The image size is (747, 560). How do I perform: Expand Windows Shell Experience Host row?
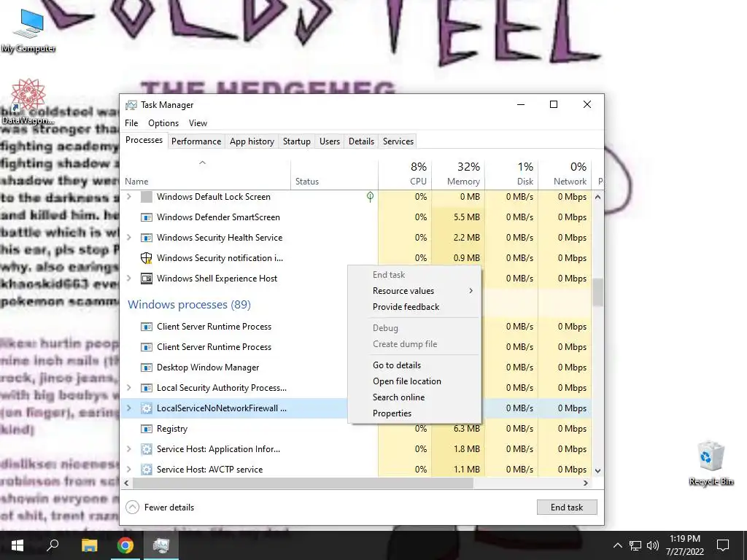pos(128,279)
